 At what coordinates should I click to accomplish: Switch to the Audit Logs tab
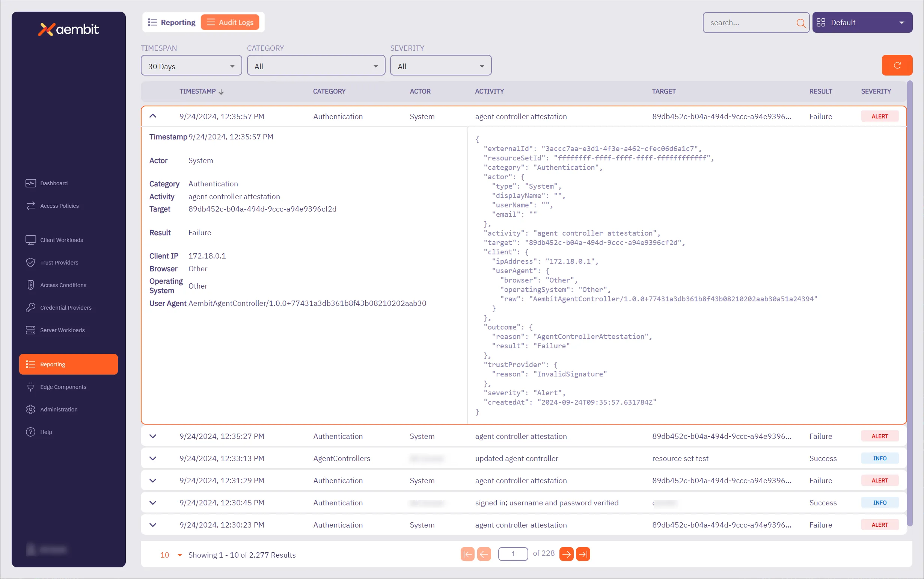coord(231,22)
